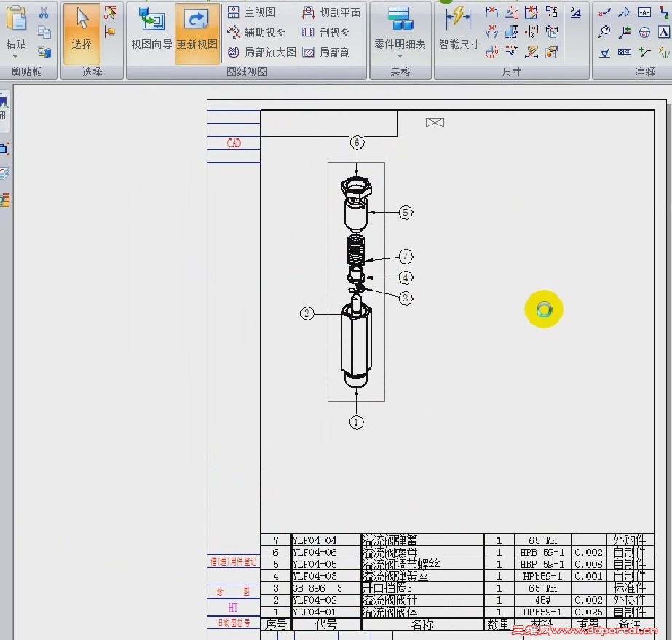Select balloon number 5 on the drawing
The width and height of the screenshot is (672, 640).
[x=406, y=212]
